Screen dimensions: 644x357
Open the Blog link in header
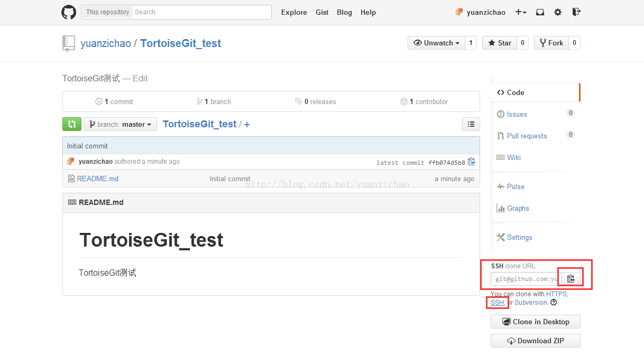(344, 12)
